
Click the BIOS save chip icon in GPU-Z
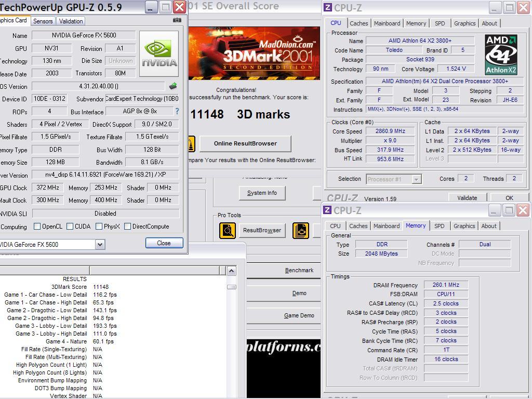(x=173, y=86)
